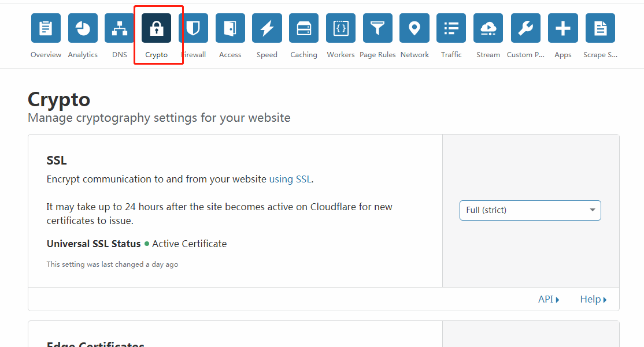Follow the "using SSL" link
Screen dimensions: 644x347
pos(290,179)
